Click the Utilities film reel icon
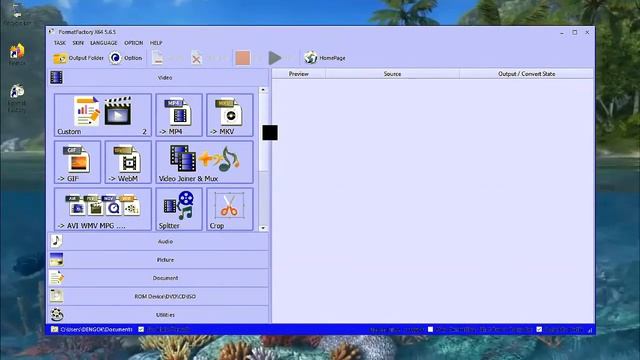Viewport: 640px width, 360px height. click(56, 315)
